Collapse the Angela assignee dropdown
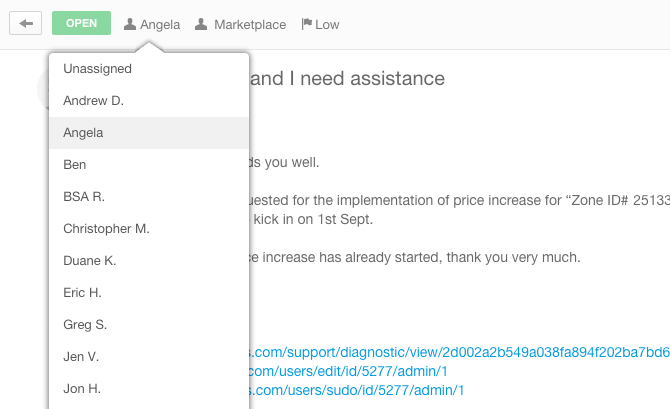The image size is (670, 409). 152,24
